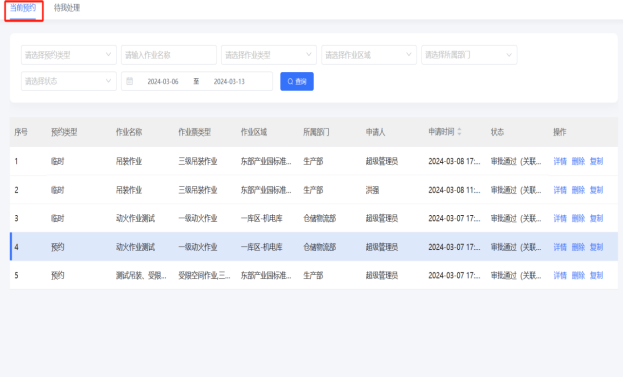This screenshot has height=377, width=623.
Task: Sort by the 申请时间 column arrows
Action: [459, 131]
